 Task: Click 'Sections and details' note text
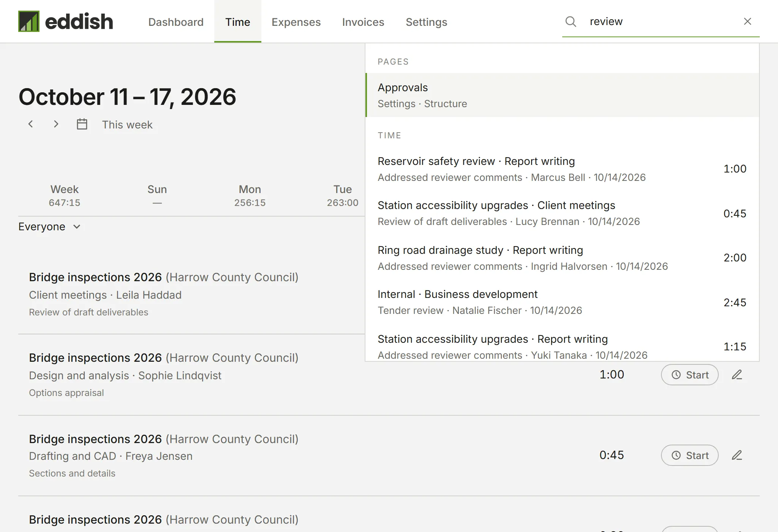tap(72, 473)
